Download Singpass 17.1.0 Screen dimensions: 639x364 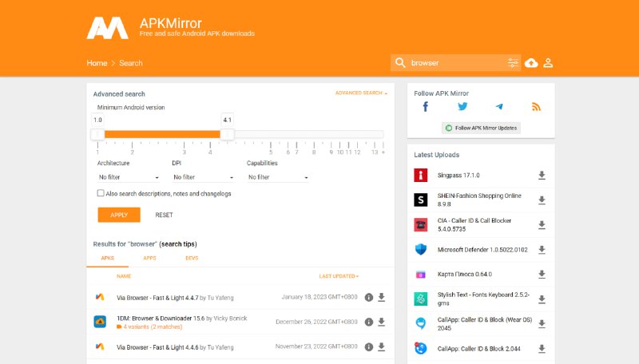click(x=542, y=175)
